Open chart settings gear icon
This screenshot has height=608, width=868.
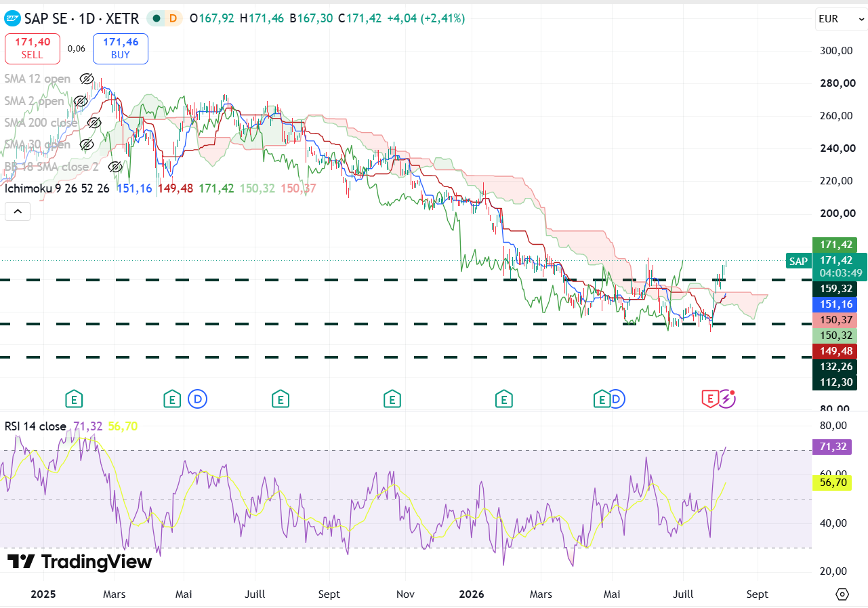pos(842,594)
